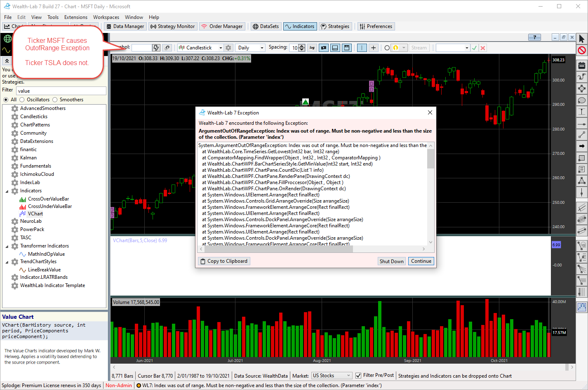Click the lightning bolt symbol button

click(x=156, y=48)
